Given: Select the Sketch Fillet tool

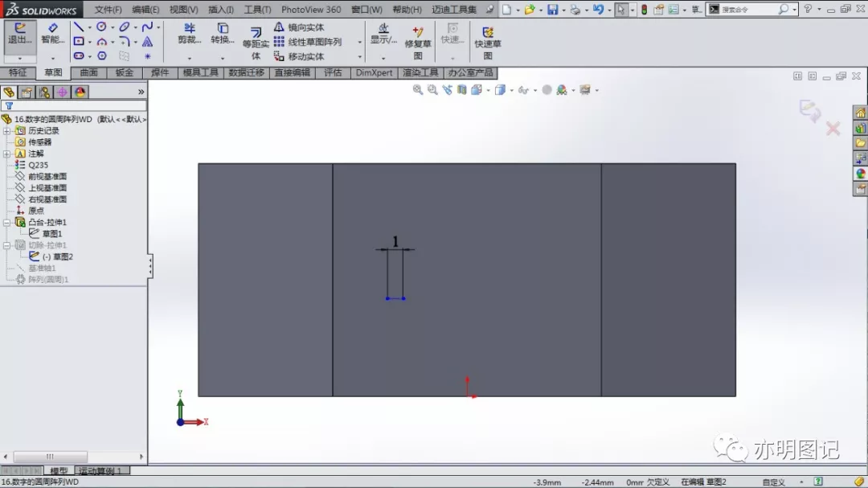Looking at the screenshot, I should (x=125, y=42).
